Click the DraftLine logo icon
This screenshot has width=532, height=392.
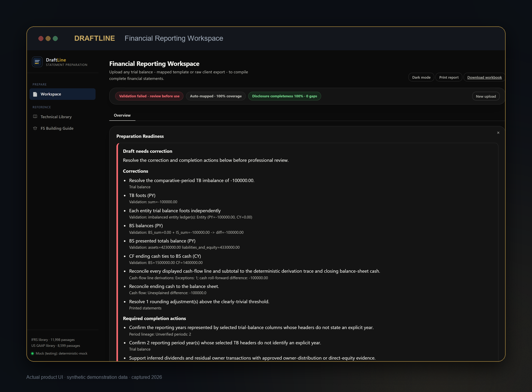(x=37, y=62)
